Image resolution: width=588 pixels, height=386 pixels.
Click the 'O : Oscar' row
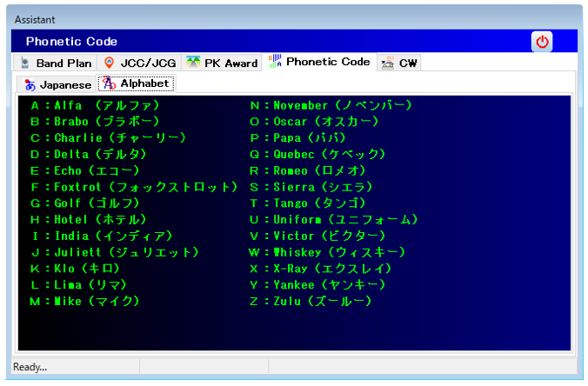tap(315, 122)
